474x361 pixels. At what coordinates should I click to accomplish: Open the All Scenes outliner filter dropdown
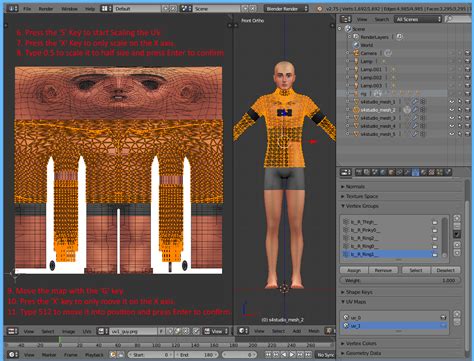click(x=418, y=19)
